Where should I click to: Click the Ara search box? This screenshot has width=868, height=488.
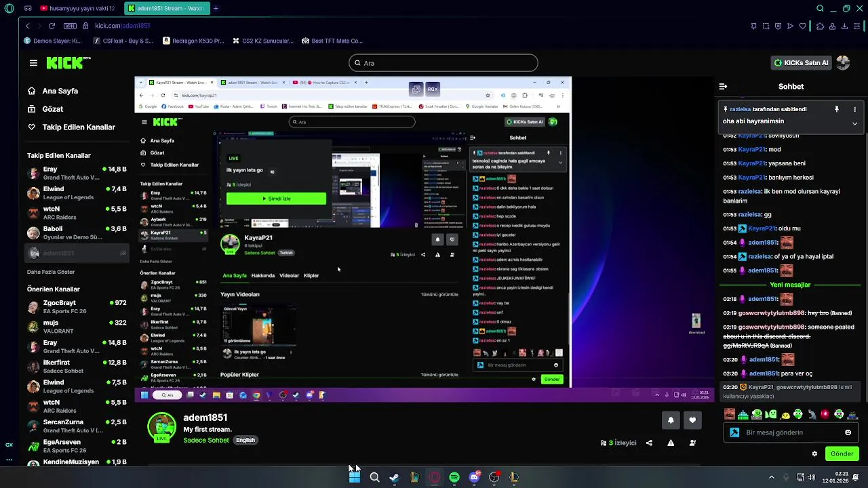[x=443, y=63]
